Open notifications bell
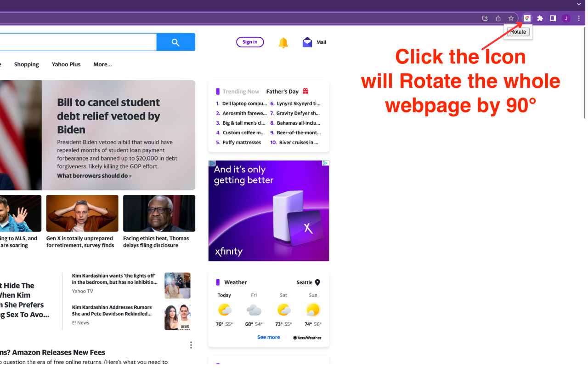Viewport: 588px width, 368px height. [283, 43]
